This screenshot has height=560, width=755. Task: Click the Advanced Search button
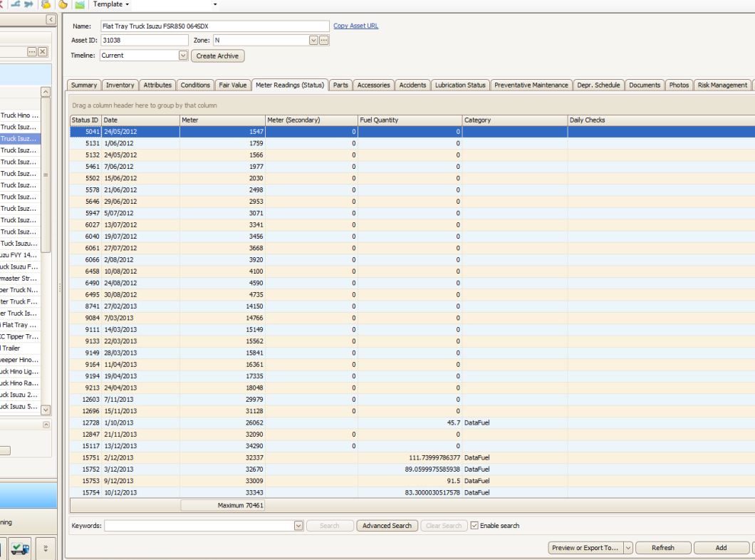(x=387, y=526)
